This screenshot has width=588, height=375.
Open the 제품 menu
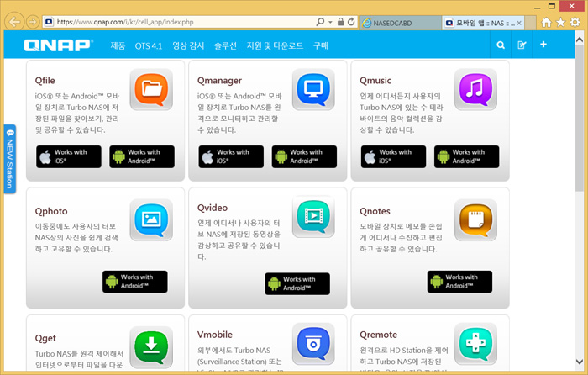[118, 45]
